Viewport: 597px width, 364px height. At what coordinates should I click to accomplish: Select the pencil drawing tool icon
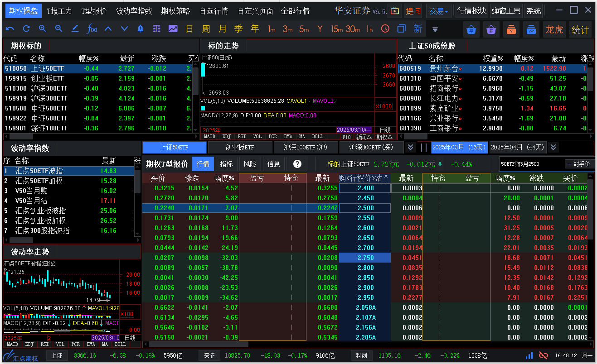75,29
